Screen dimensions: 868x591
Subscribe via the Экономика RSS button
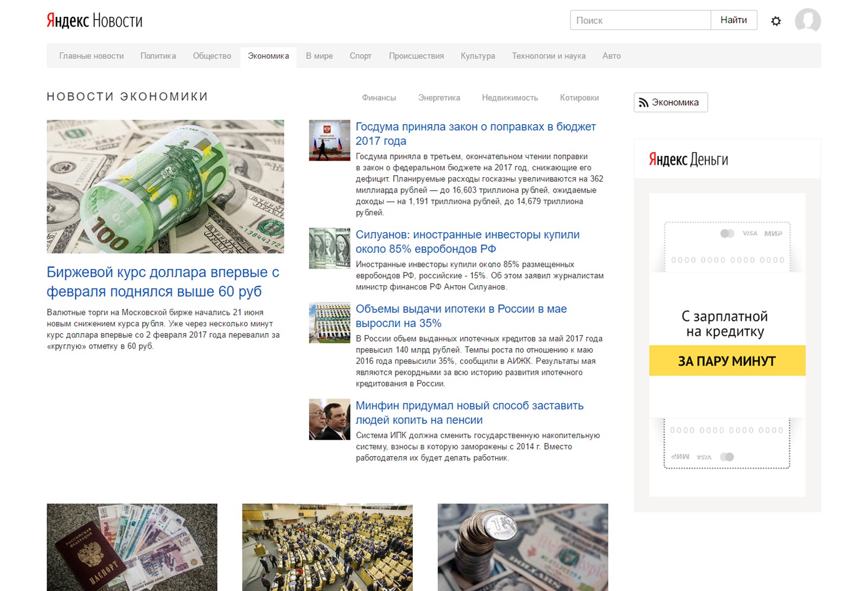671,102
